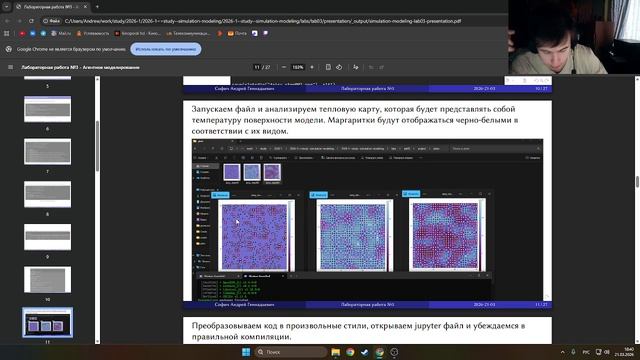Screen dimensions: 640x360
Task: Open the Телекоммуникации bookmark
Action: coord(188,33)
